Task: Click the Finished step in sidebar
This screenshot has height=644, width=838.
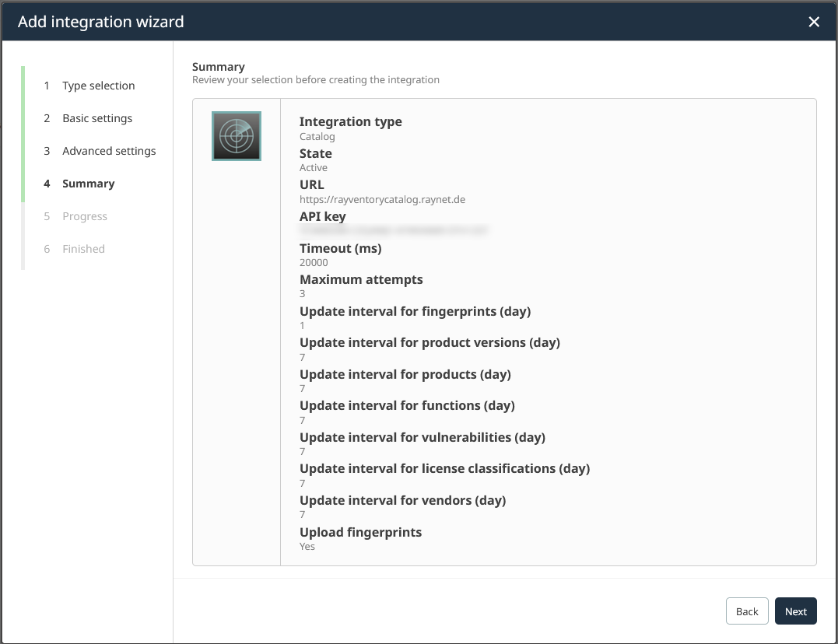Action: pyautogui.click(x=83, y=249)
